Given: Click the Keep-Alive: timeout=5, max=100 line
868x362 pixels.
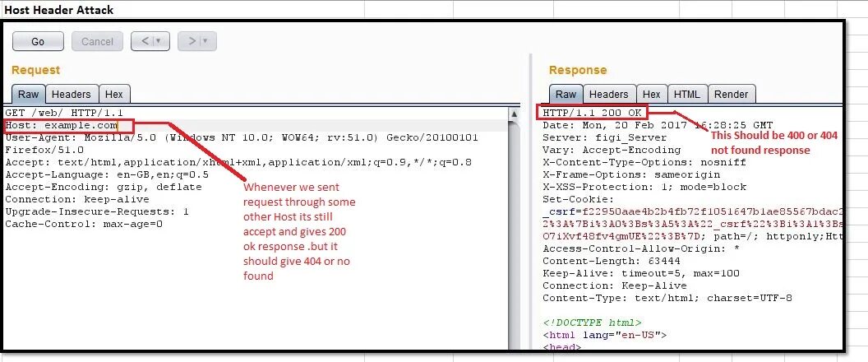Looking at the screenshot, I should point(641,273).
